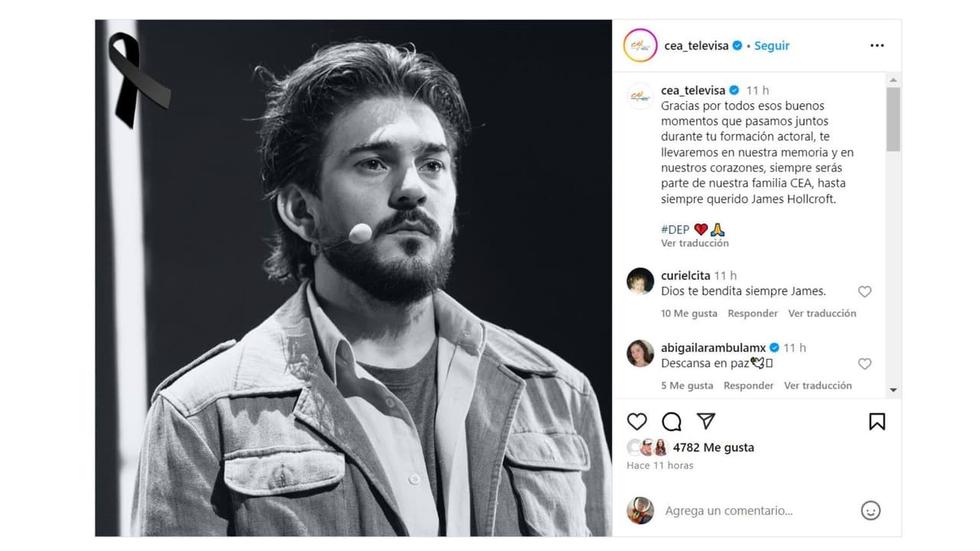
Task: Like the post with the heart icon
Action: 637,422
